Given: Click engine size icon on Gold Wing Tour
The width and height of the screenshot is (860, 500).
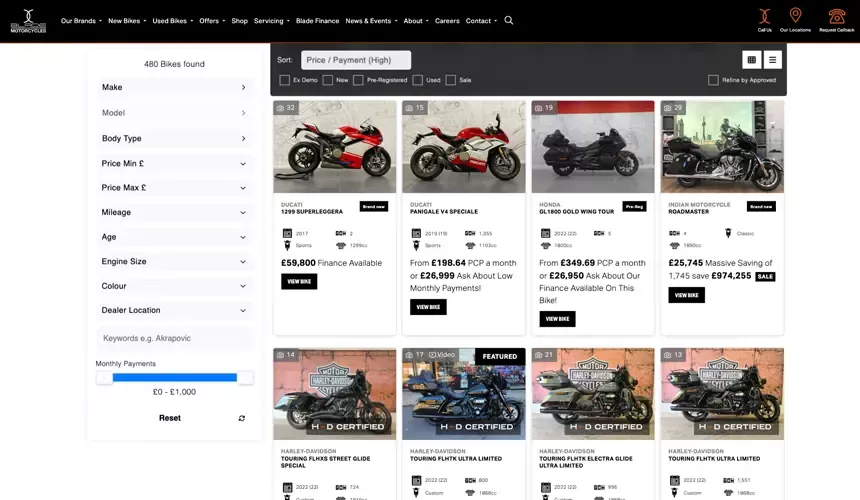Looking at the screenshot, I should (545, 246).
